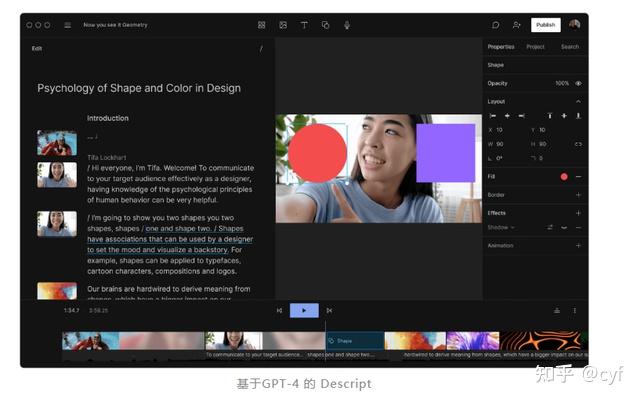Switch to the Properties tab
Screen dimensions: 640x402
(501, 47)
